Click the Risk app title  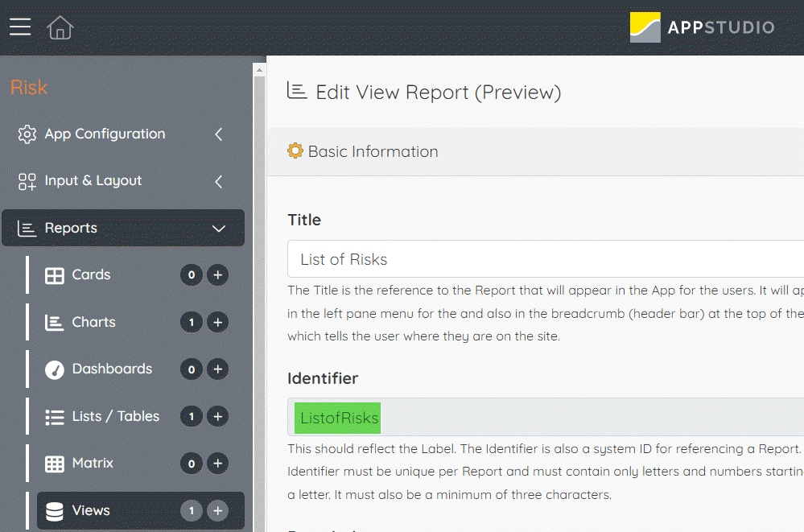click(29, 87)
